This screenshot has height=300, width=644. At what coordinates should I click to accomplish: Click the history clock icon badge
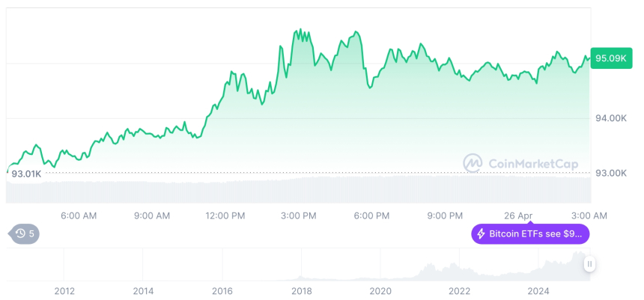pyautogui.click(x=20, y=234)
